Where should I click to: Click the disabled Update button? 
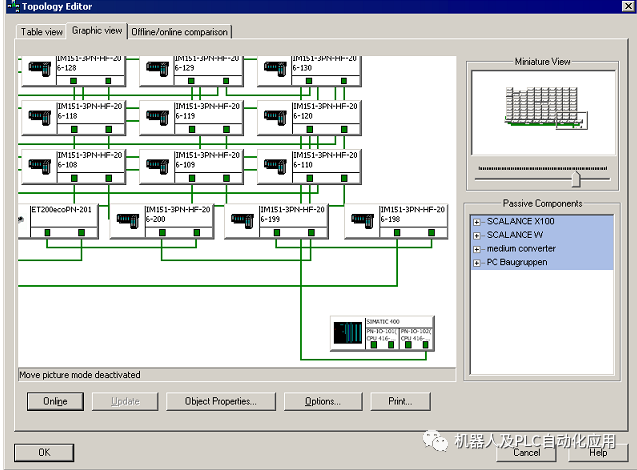125,401
